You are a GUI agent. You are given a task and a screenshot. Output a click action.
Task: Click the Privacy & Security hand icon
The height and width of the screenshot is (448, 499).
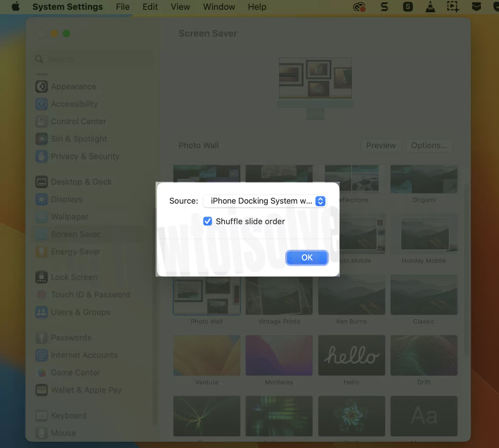pos(42,157)
